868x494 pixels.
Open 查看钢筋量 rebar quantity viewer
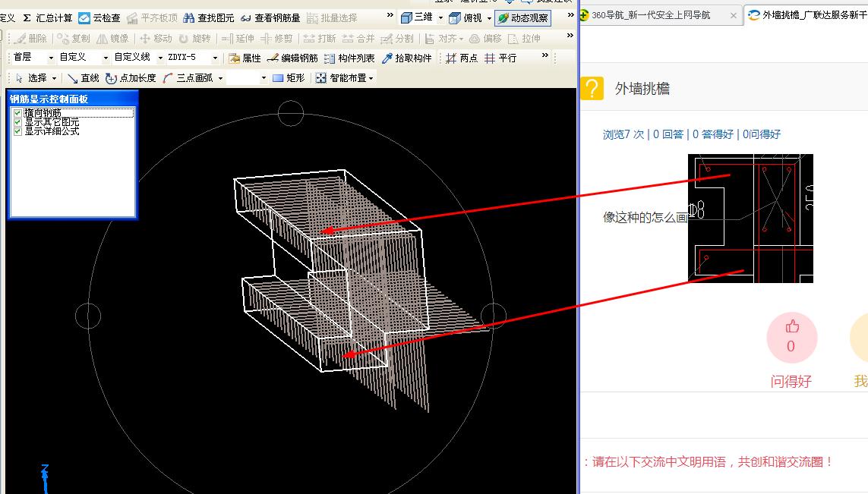pos(270,17)
